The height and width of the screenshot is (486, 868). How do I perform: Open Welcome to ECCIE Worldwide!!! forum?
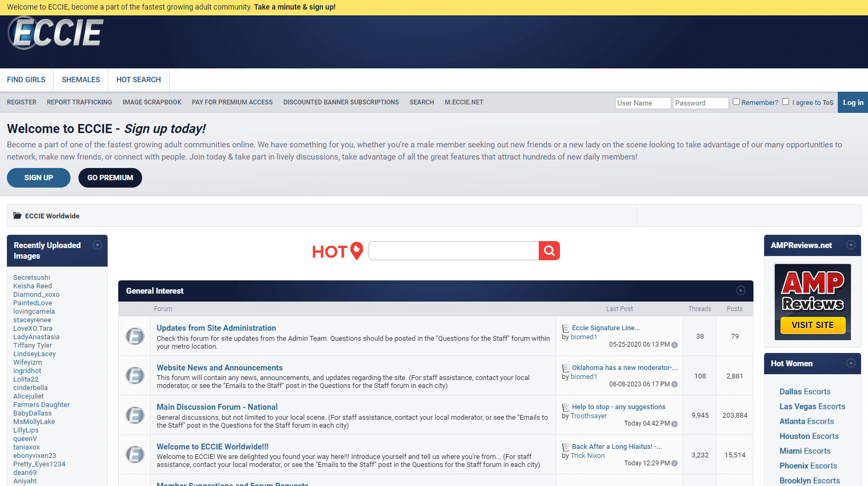(213, 447)
